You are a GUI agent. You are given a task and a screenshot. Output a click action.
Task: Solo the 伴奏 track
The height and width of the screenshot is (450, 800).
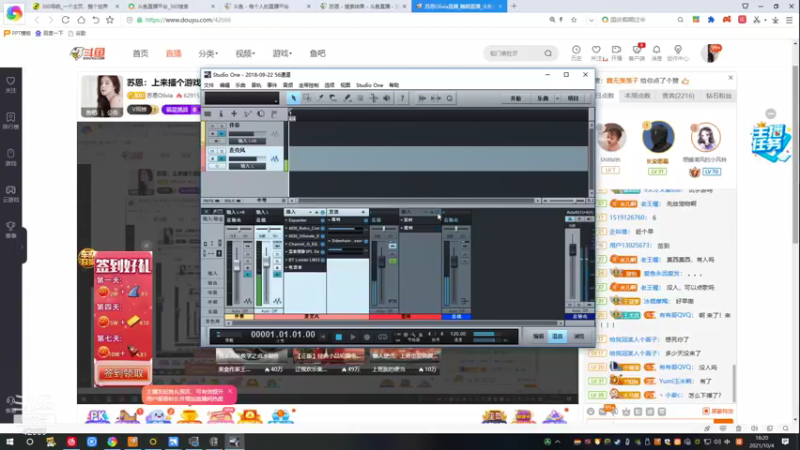(221, 126)
